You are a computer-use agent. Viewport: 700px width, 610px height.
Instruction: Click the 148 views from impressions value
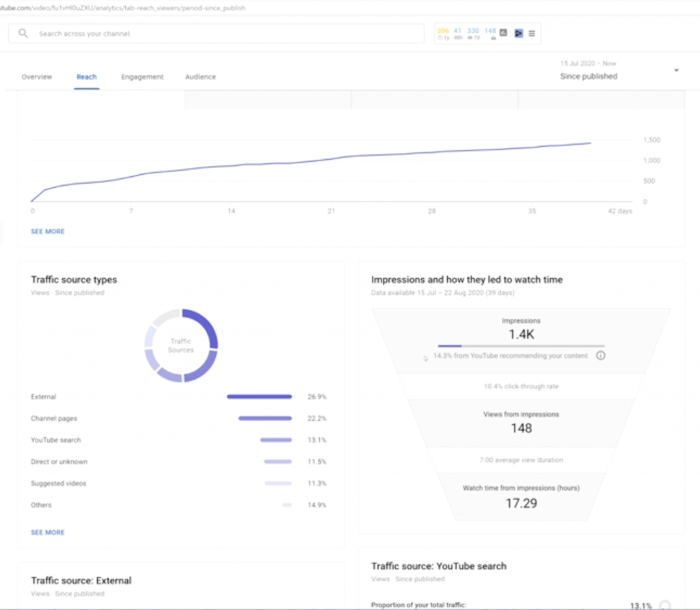522,428
